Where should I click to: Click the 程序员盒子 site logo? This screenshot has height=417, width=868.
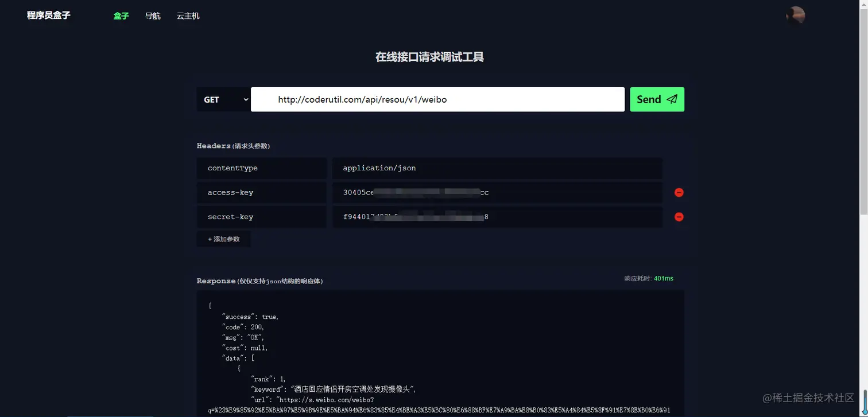pos(49,15)
